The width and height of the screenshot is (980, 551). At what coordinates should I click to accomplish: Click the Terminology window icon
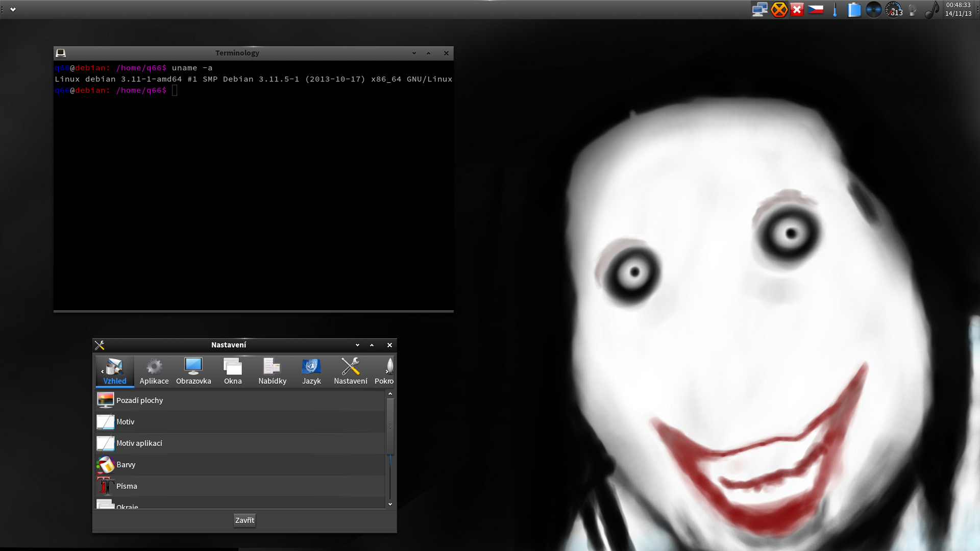61,53
